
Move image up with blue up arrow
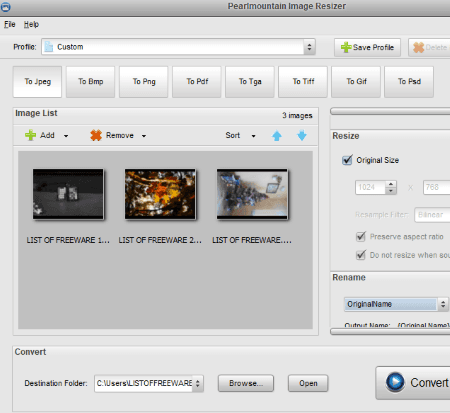277,136
